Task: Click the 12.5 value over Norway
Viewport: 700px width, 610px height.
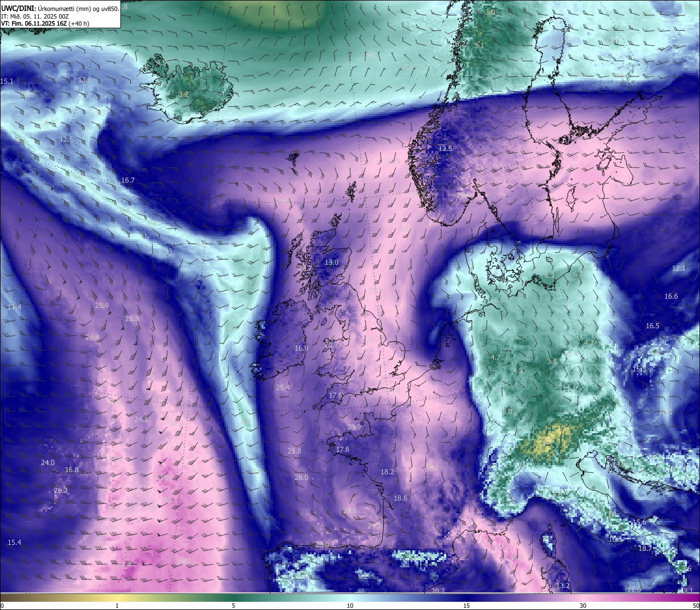Action: (x=445, y=148)
